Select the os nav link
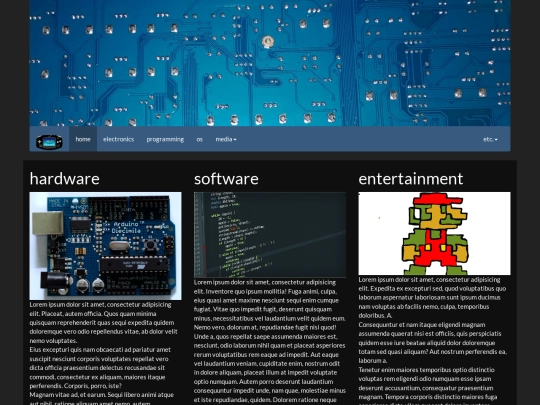Screen dimensions: 540x405 tap(200, 139)
